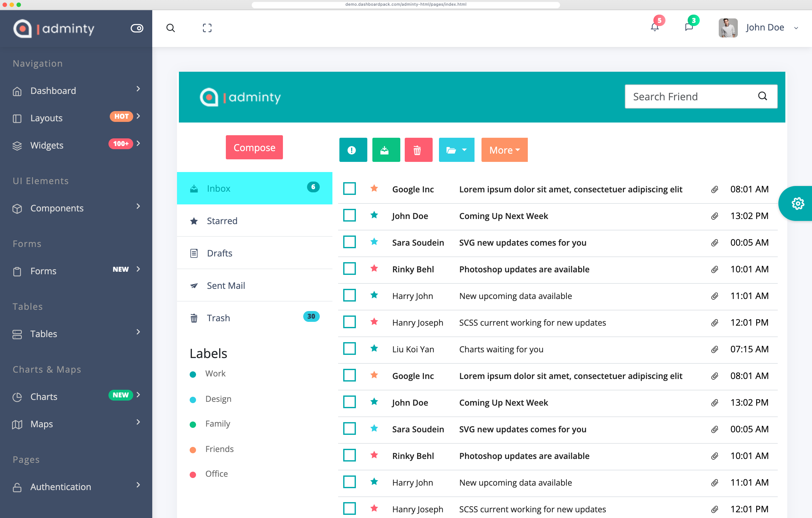
Task: Open the blue folder move dropdown
Action: (456, 150)
